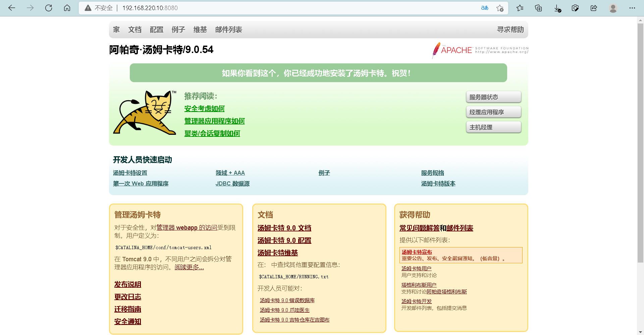Open the Downloads icon in the toolbar

[557, 8]
